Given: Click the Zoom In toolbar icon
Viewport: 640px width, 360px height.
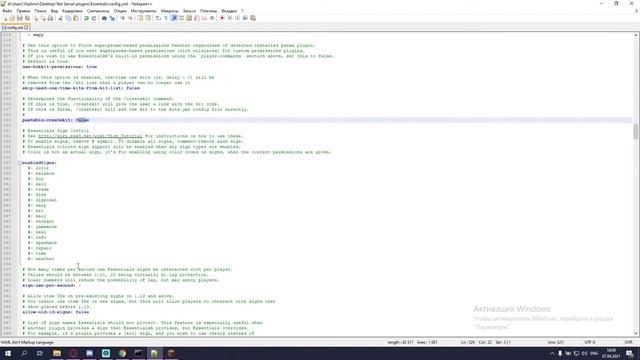Looking at the screenshot, I should click(x=122, y=18).
